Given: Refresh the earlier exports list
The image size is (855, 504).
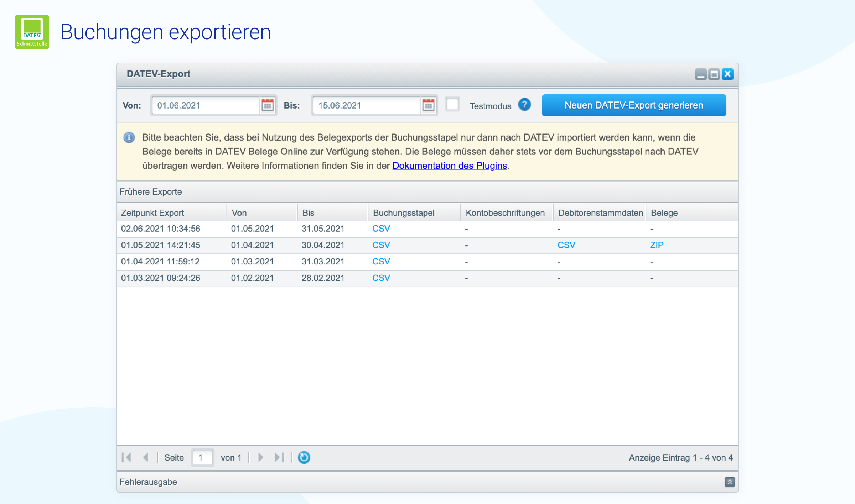Looking at the screenshot, I should click(x=304, y=457).
